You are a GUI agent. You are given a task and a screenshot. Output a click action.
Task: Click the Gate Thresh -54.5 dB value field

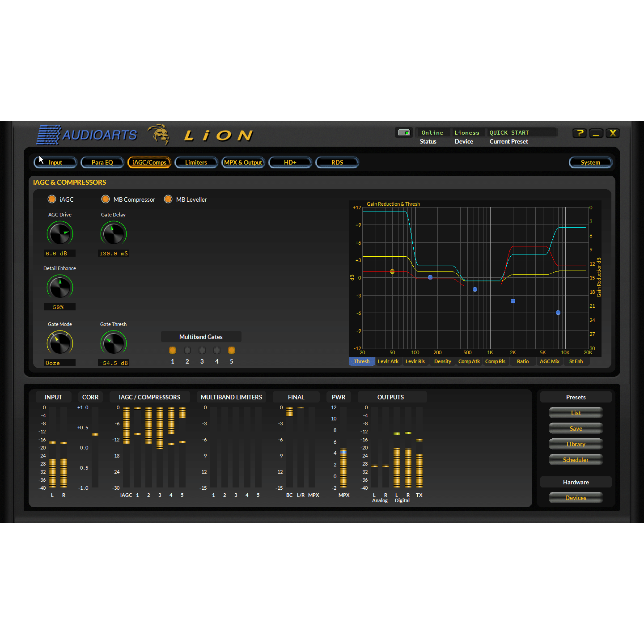pos(114,363)
